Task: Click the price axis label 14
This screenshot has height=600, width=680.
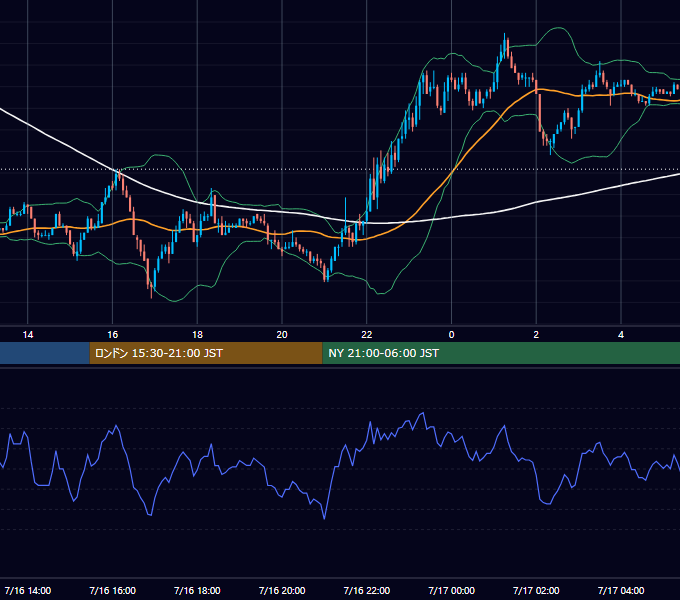Action: point(28,335)
